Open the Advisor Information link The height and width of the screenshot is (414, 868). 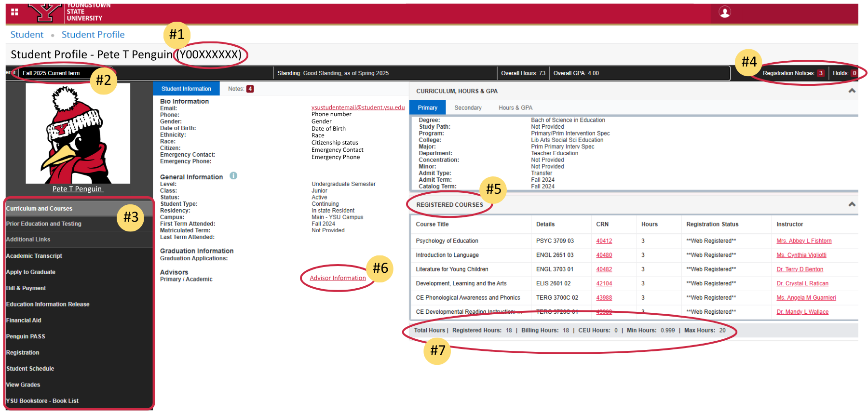point(338,278)
